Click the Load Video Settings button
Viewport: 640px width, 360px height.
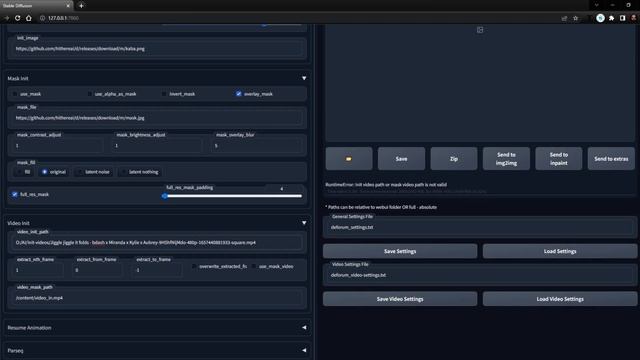point(560,299)
